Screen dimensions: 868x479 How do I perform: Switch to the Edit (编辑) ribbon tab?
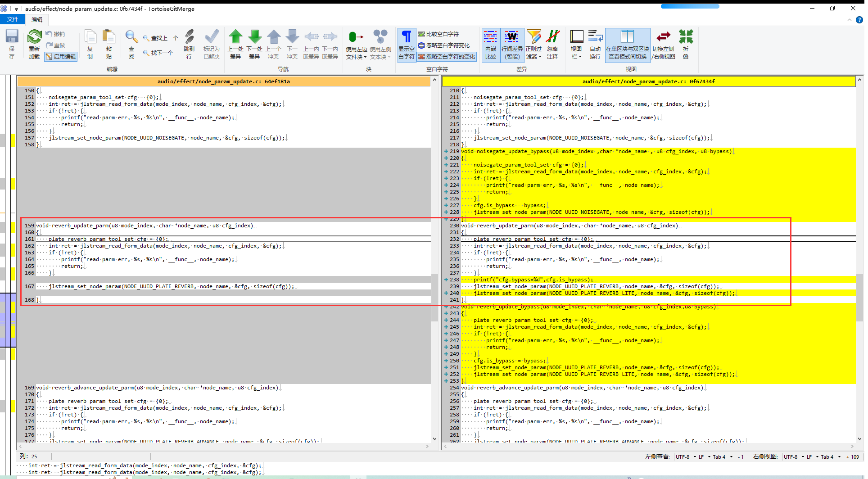pos(37,19)
